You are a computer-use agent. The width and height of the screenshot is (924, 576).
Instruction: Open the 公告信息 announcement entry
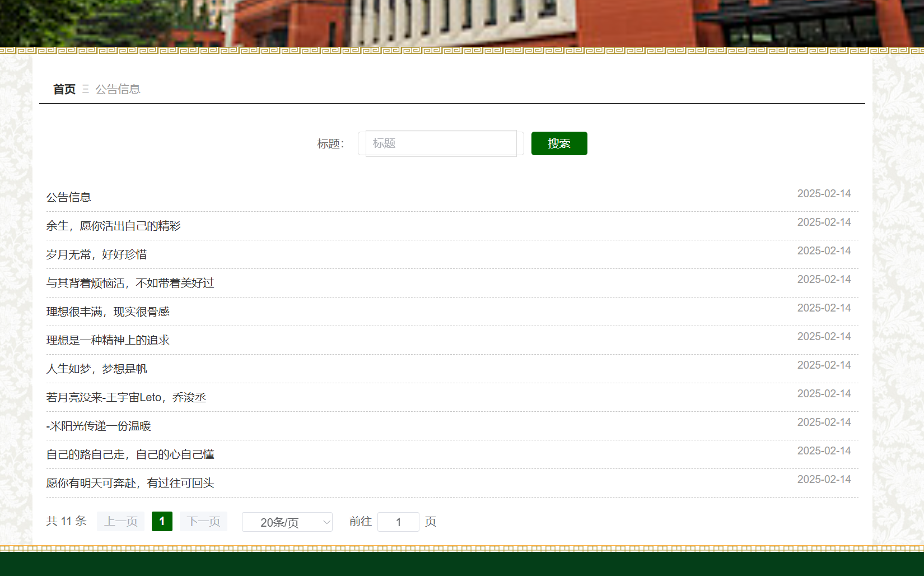(x=68, y=197)
